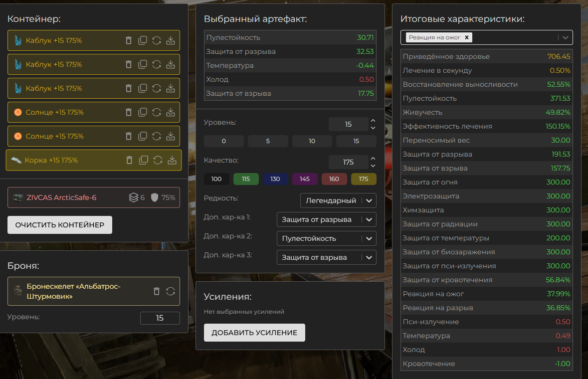
Task: Decrease Уровень with the down arrow
Action: coord(373,128)
